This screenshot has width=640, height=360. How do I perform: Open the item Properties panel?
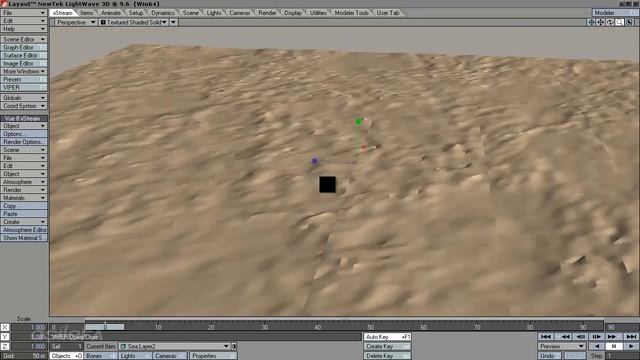[213, 356]
